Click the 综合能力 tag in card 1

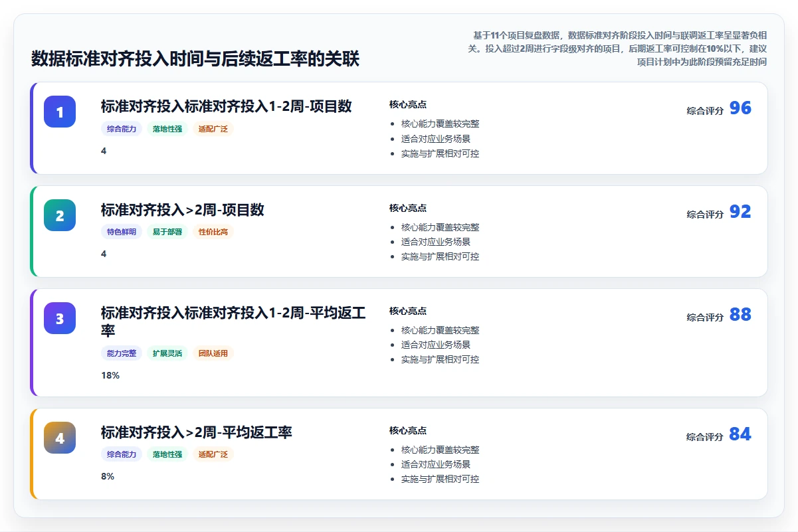click(x=122, y=129)
